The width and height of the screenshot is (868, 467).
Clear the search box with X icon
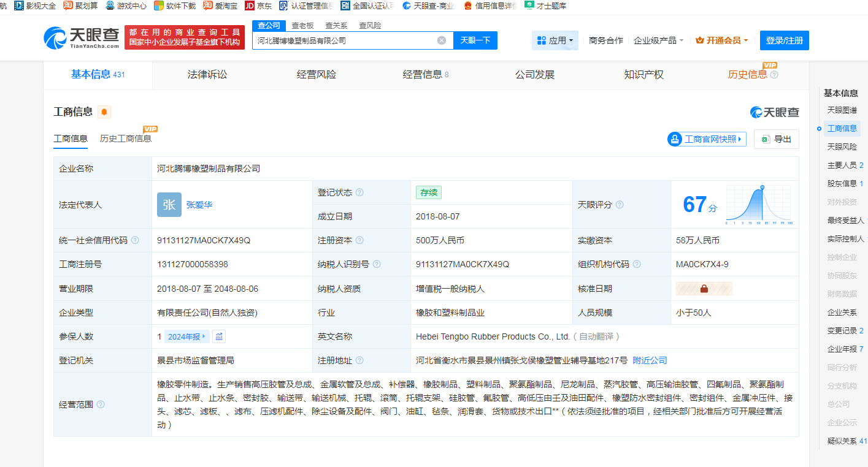(442, 40)
